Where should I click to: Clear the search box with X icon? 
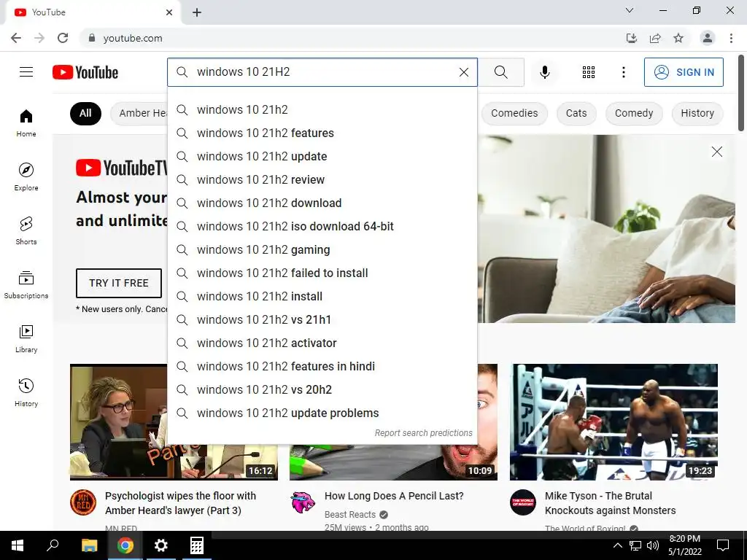pos(463,72)
